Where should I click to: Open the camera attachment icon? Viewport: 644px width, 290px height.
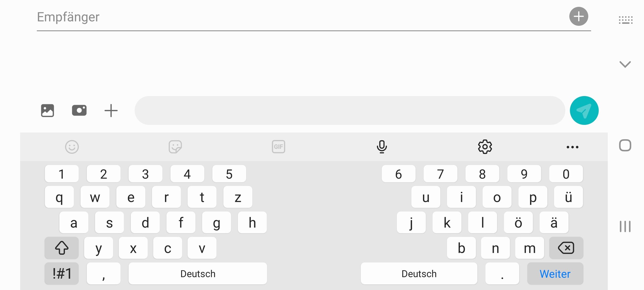79,110
